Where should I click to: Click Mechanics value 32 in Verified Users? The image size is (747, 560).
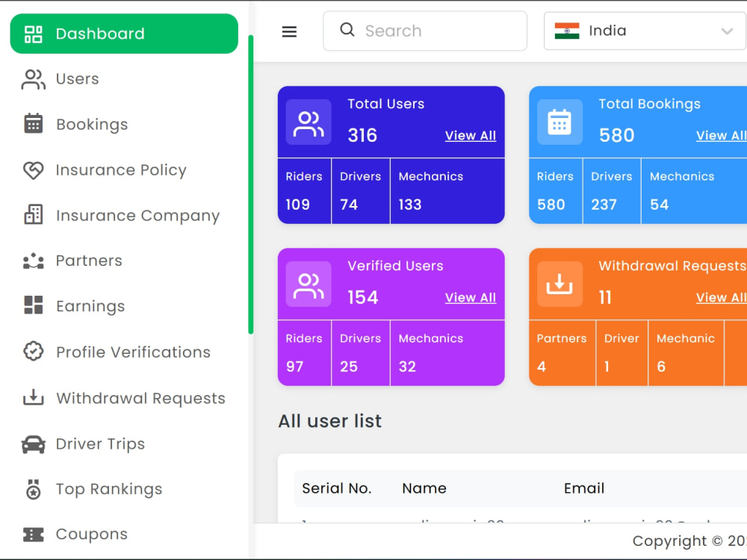pyautogui.click(x=407, y=367)
